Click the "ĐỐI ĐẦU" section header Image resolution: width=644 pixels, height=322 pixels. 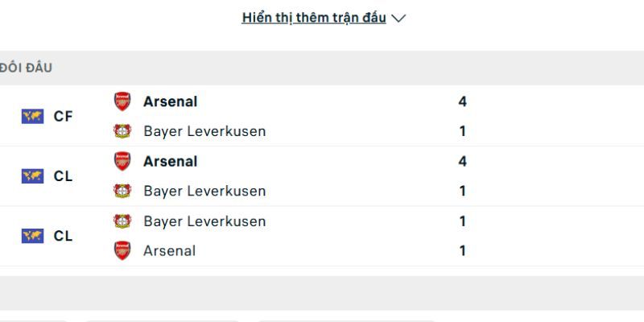pyautogui.click(x=26, y=68)
